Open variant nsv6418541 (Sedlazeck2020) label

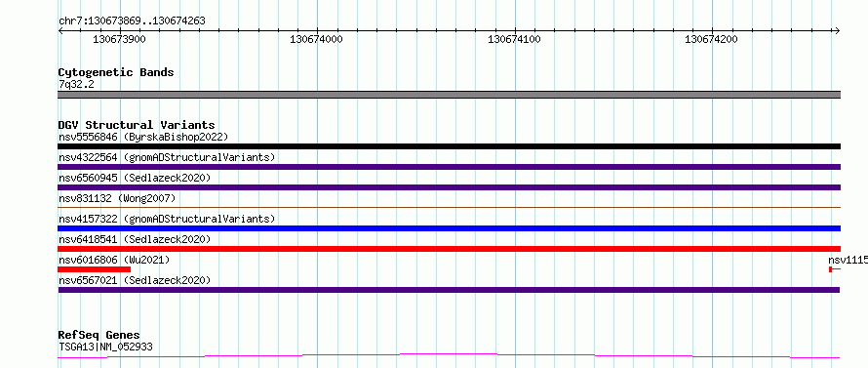tap(135, 239)
